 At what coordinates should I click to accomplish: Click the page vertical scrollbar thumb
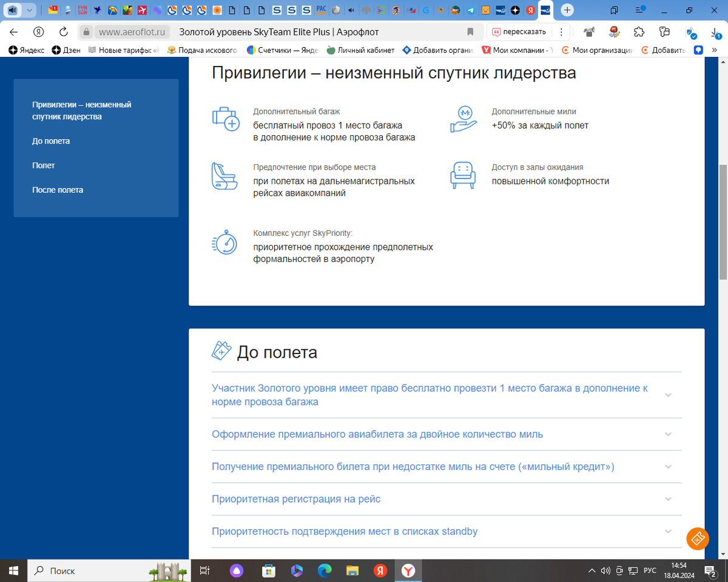[723, 221]
